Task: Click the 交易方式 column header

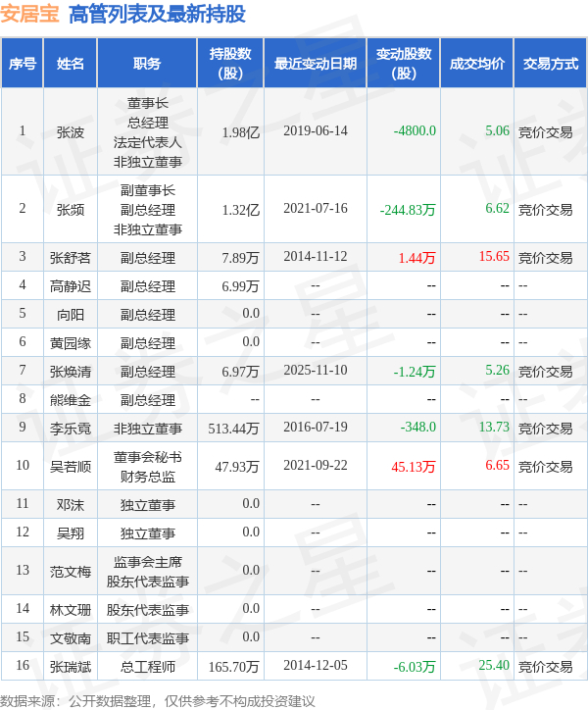Action: 551,64
